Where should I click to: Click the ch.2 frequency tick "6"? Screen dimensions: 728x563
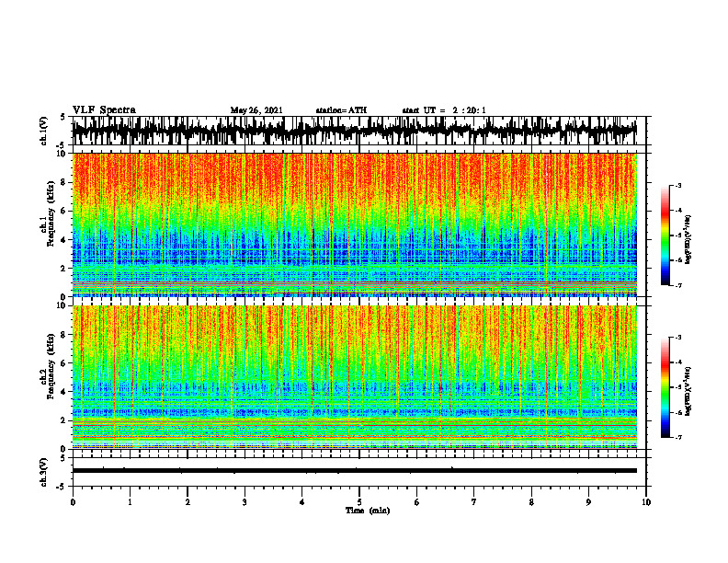(x=64, y=363)
